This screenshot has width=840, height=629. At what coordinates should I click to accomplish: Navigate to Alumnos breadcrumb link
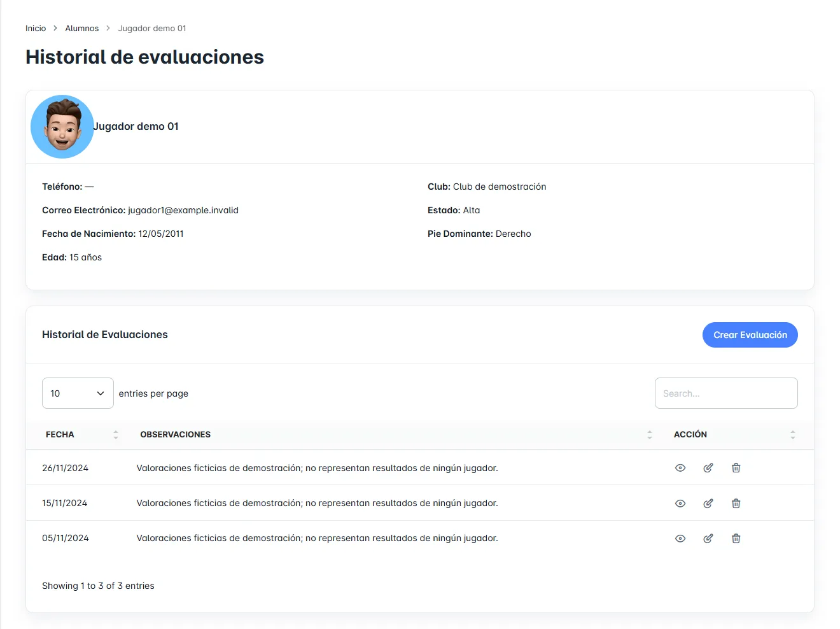(82, 29)
